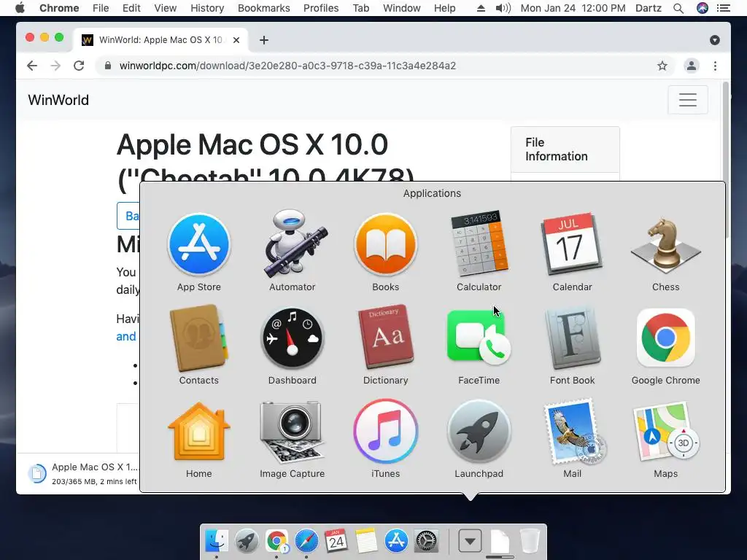Viewport: 747px width, 560px height.
Task: Open the Home app icon
Action: click(198, 432)
